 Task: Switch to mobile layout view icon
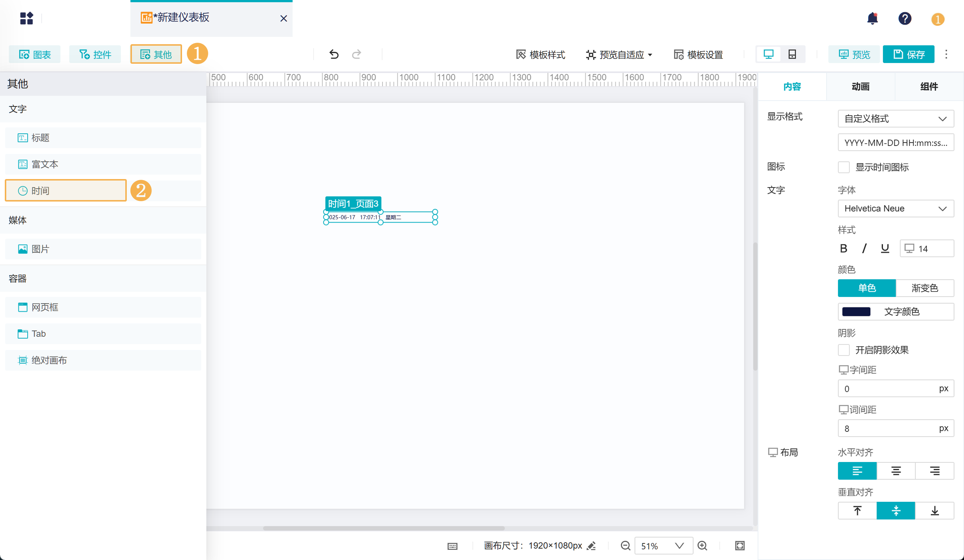click(792, 54)
